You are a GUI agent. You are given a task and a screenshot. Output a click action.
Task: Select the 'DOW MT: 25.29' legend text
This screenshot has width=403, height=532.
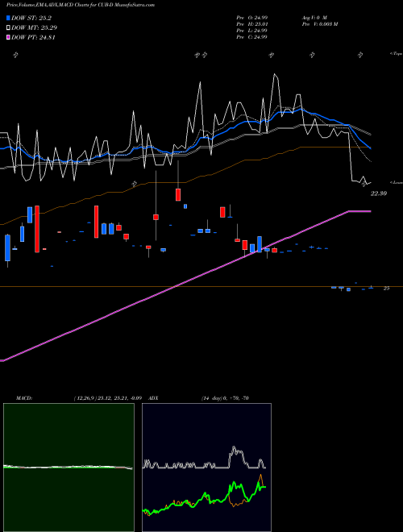point(34,28)
